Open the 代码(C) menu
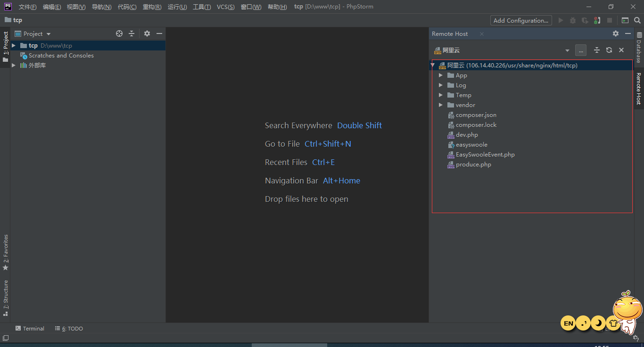The height and width of the screenshot is (347, 644). [127, 7]
